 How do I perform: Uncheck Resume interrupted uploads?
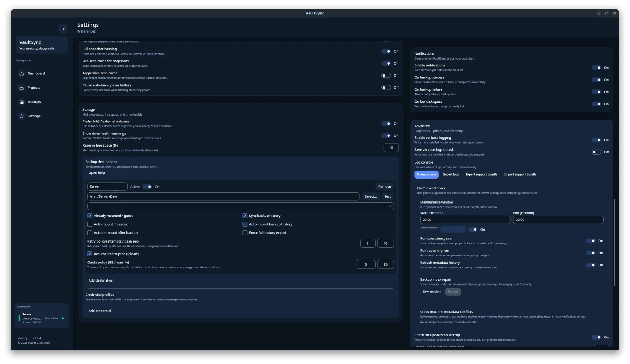pyautogui.click(x=90, y=254)
